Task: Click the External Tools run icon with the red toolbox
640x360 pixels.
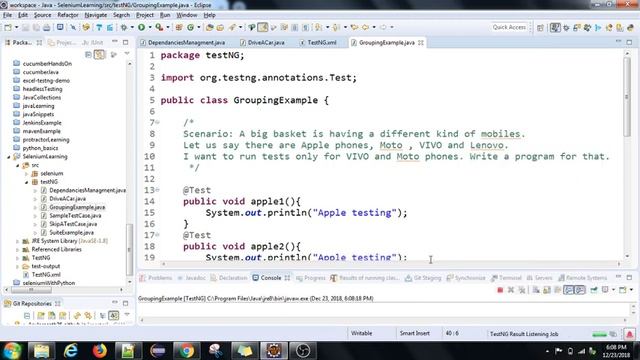Action: tap(159, 27)
